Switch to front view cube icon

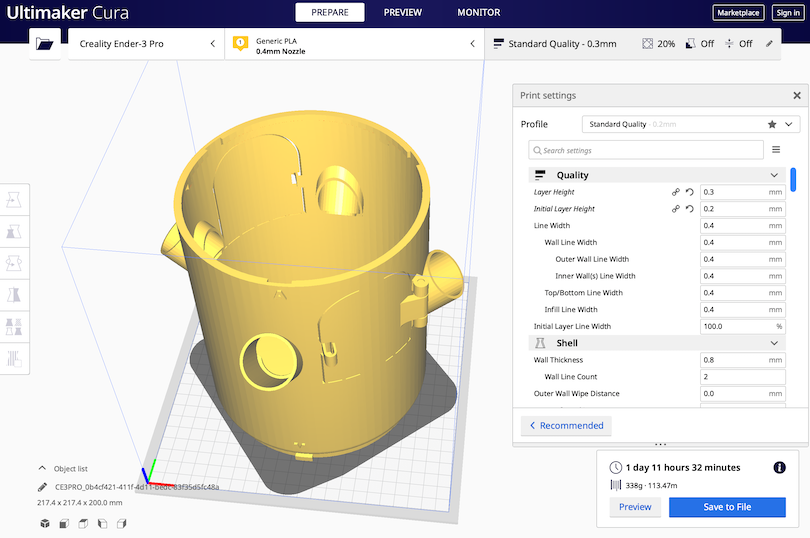tap(64, 524)
